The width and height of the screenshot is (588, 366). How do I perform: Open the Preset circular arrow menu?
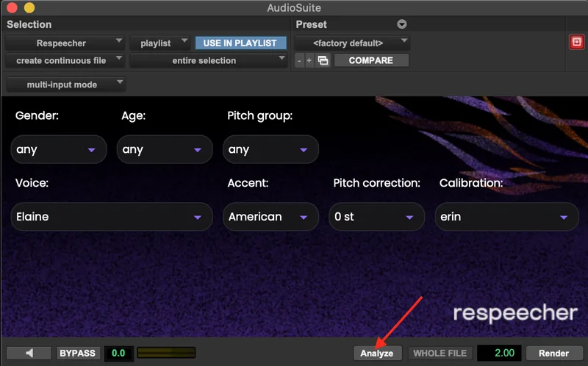pyautogui.click(x=401, y=24)
